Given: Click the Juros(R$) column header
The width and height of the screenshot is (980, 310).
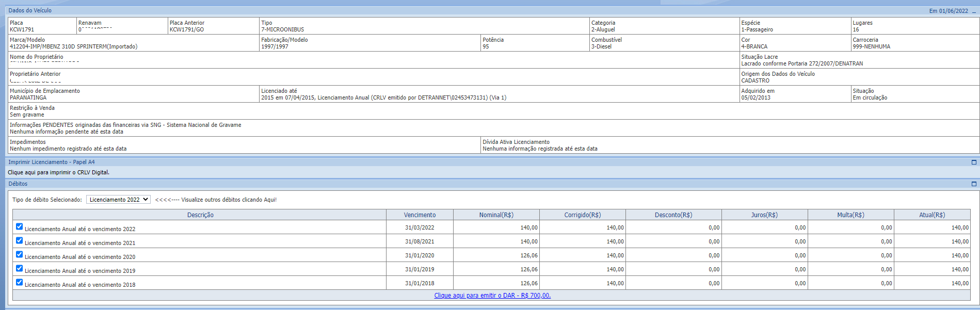Looking at the screenshot, I should pyautogui.click(x=764, y=215).
